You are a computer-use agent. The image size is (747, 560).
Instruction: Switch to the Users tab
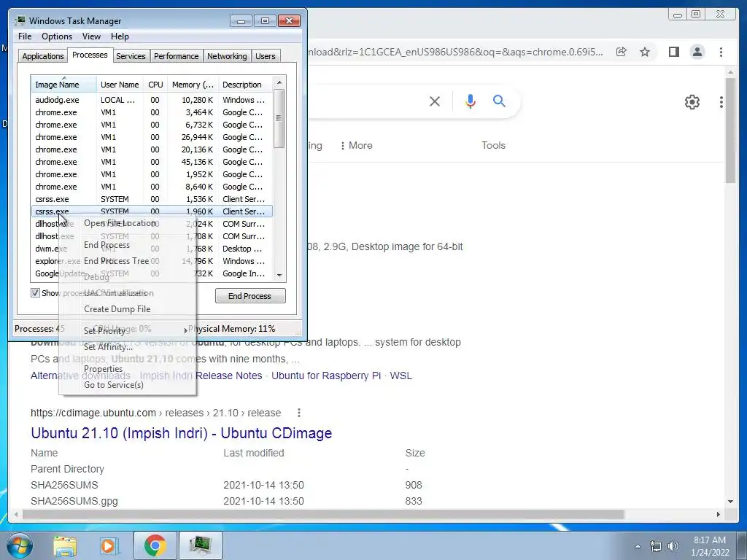click(266, 55)
